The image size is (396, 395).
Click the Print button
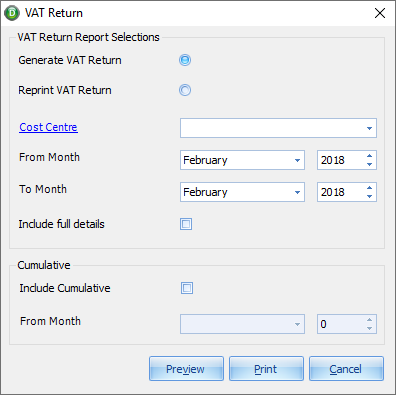tap(266, 369)
